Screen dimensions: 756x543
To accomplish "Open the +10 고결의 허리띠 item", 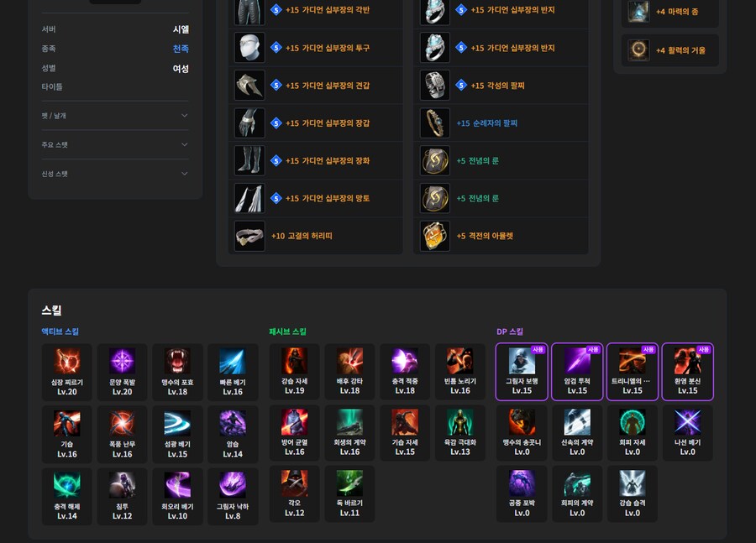I will point(316,236).
